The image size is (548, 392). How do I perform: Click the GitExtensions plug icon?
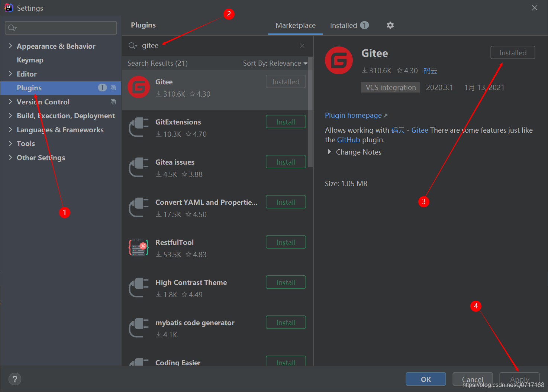click(139, 127)
